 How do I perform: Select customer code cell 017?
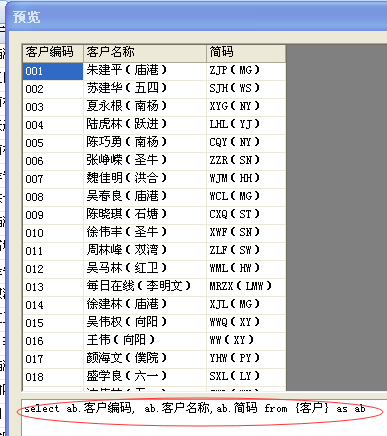tap(53, 359)
